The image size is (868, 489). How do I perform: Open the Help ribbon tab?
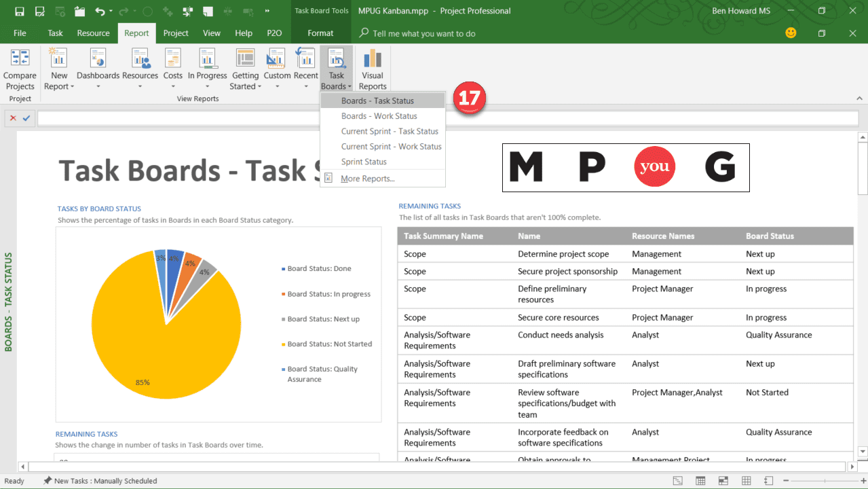pos(244,33)
